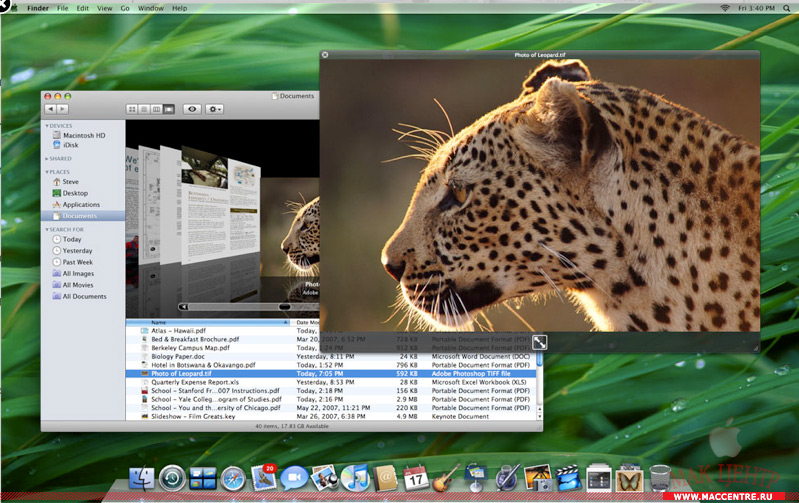The height and width of the screenshot is (503, 799).
Task: Show All Movies saved search
Action: coord(73,285)
